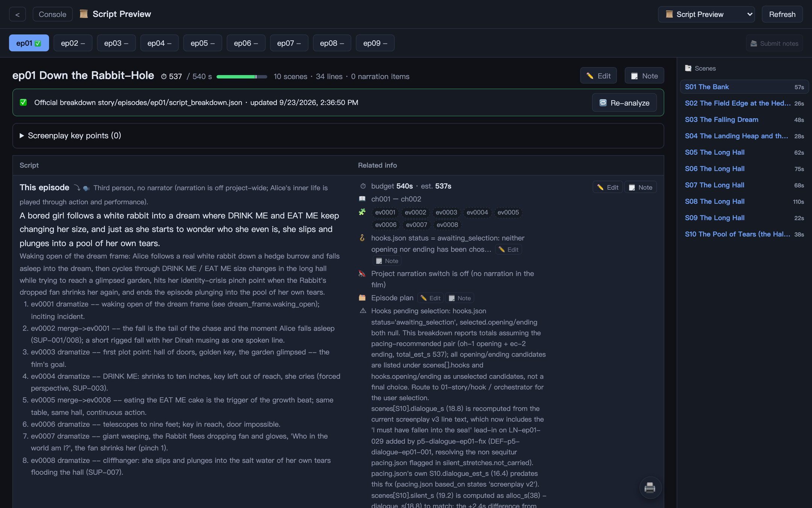This screenshot has width=812, height=508.
Task: Jump to scene S03 The Falling Dream
Action: [744, 120]
